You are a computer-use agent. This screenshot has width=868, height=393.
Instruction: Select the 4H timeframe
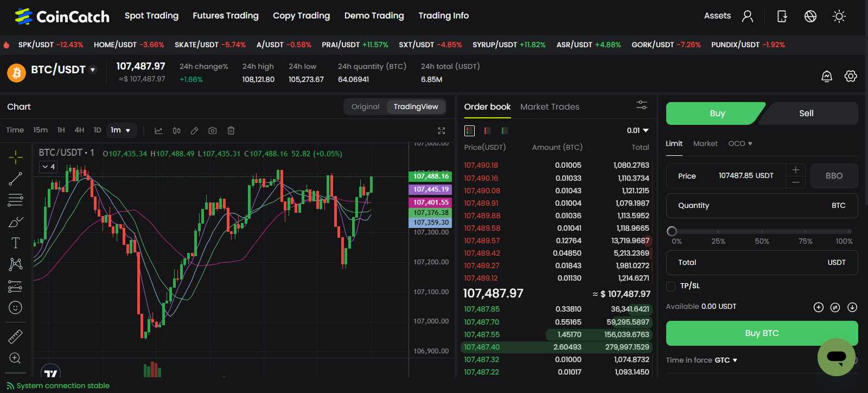point(79,130)
